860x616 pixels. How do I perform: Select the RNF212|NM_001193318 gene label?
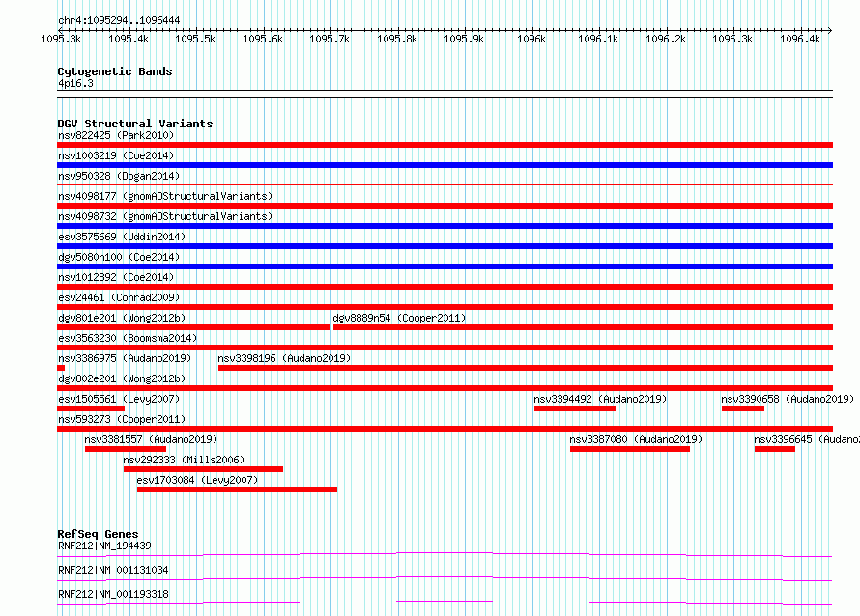tap(113, 594)
